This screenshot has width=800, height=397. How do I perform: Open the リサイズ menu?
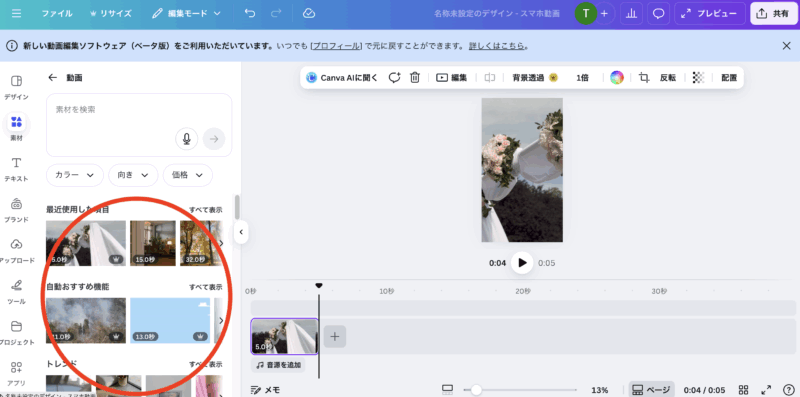110,14
